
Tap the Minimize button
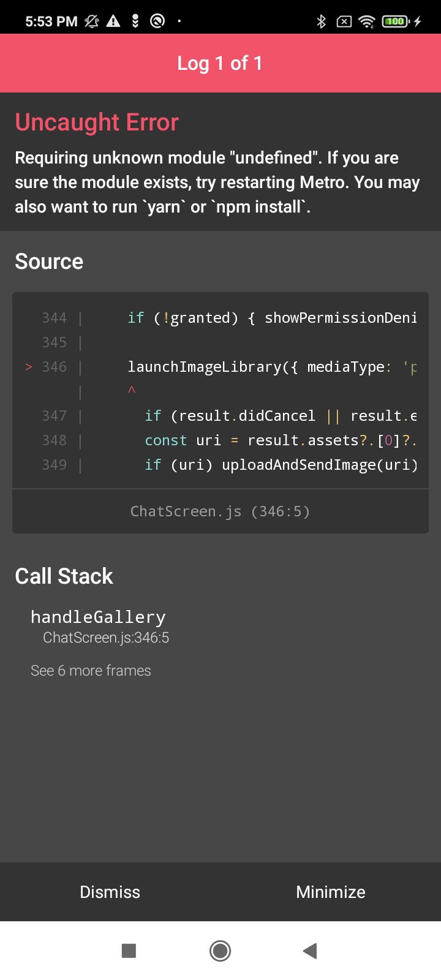click(x=331, y=892)
